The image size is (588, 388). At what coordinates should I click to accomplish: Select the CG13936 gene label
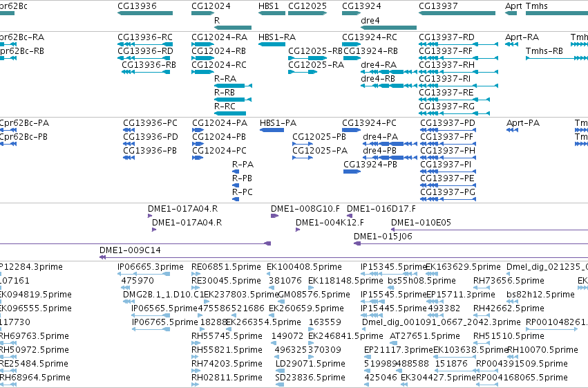coord(137,6)
